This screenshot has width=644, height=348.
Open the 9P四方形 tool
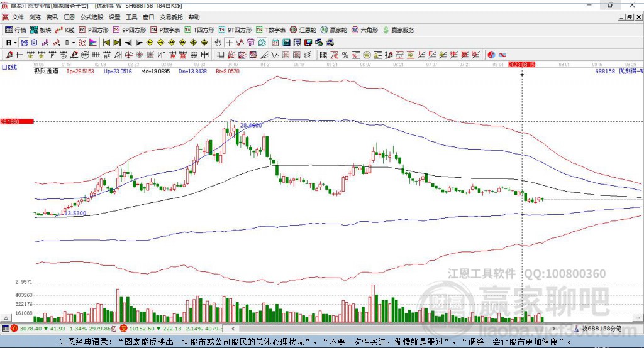pos(130,30)
